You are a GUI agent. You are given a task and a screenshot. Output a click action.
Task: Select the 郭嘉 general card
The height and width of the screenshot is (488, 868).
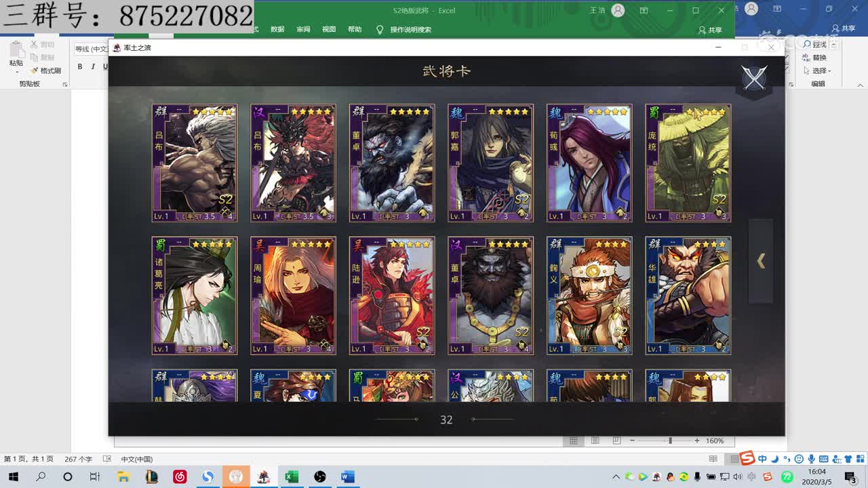click(x=490, y=163)
